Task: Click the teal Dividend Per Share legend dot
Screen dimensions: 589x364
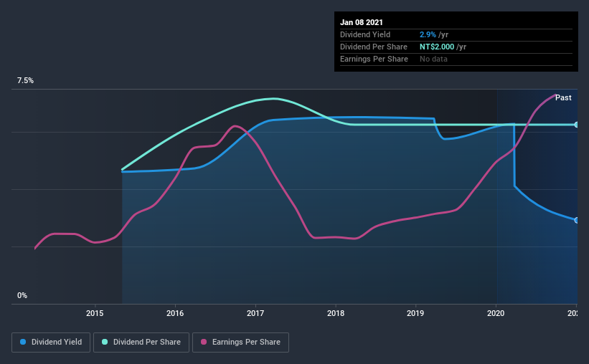Action: click(105, 342)
